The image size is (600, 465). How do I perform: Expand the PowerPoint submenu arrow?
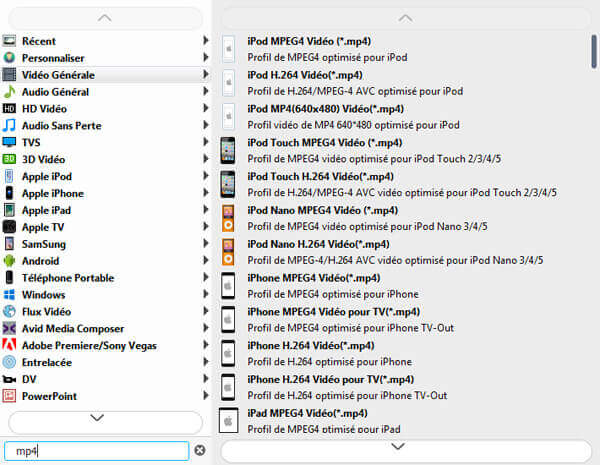coord(206,396)
